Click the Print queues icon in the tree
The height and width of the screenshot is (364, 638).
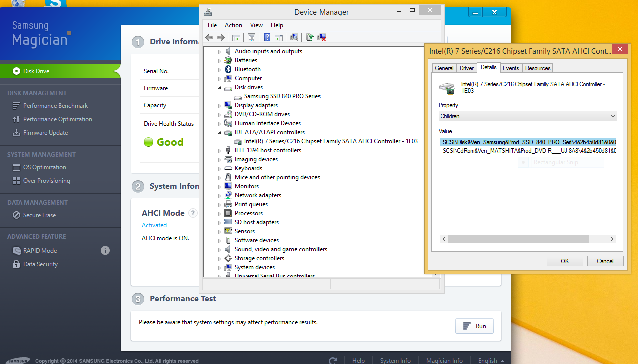(228, 204)
